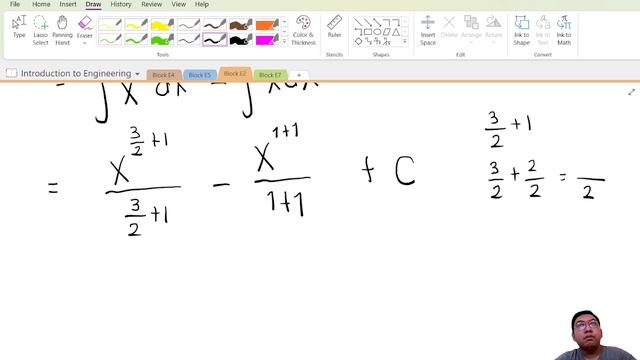The image size is (640, 360).
Task: Open the Eraser options arrow
Action: click(x=84, y=43)
